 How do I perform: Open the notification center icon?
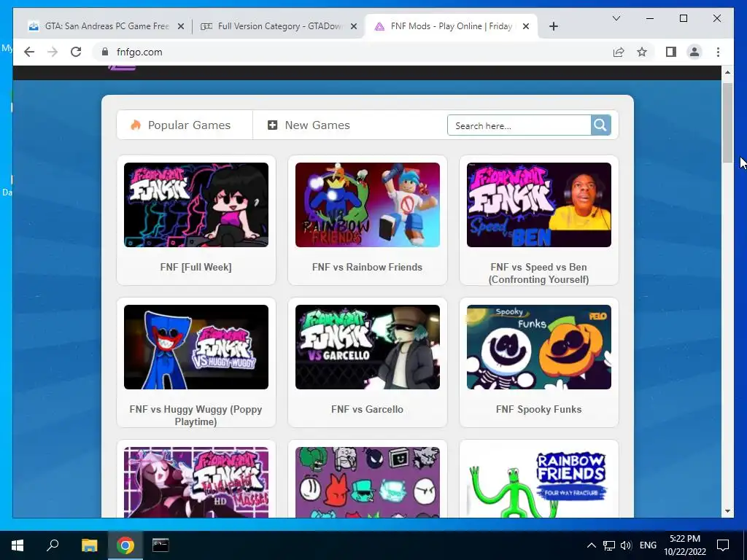pos(723,545)
